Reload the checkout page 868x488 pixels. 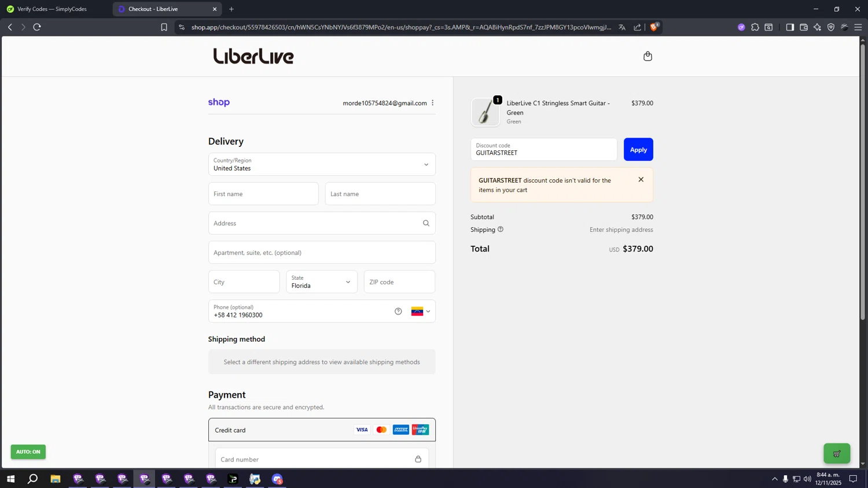[37, 27]
